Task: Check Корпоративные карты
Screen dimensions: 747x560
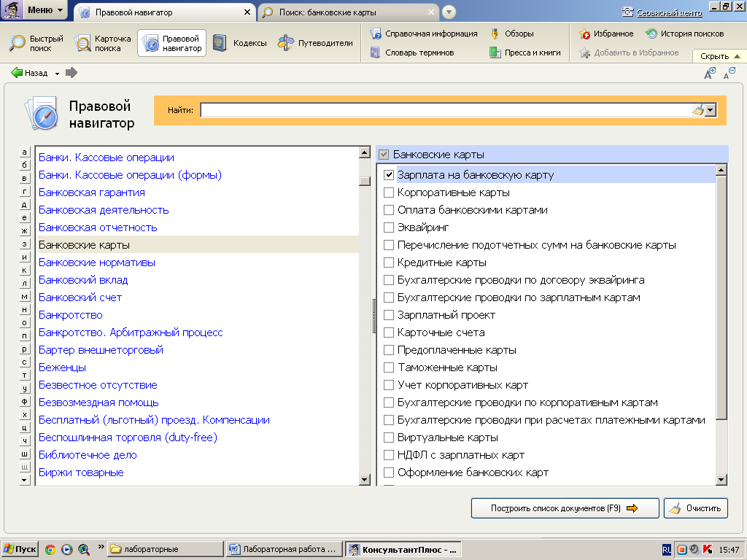Action: pos(389,192)
